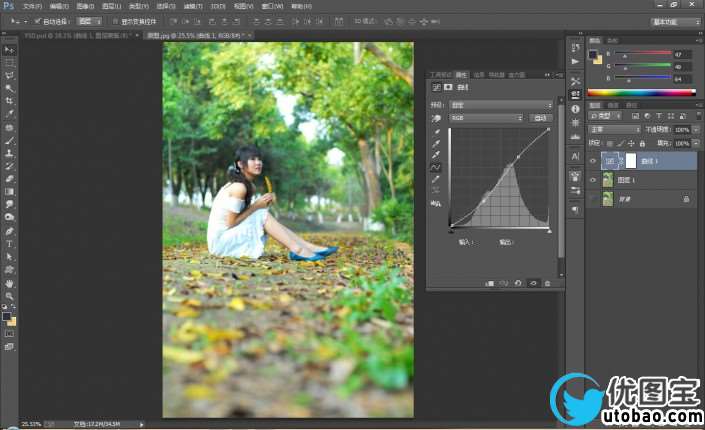Open the layer blend mode dropdown

(x=615, y=130)
